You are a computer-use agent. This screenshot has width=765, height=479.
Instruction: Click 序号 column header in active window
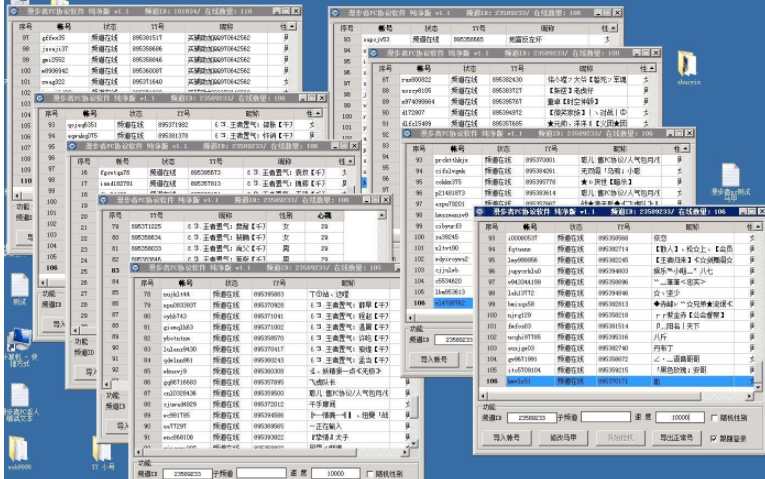492,227
